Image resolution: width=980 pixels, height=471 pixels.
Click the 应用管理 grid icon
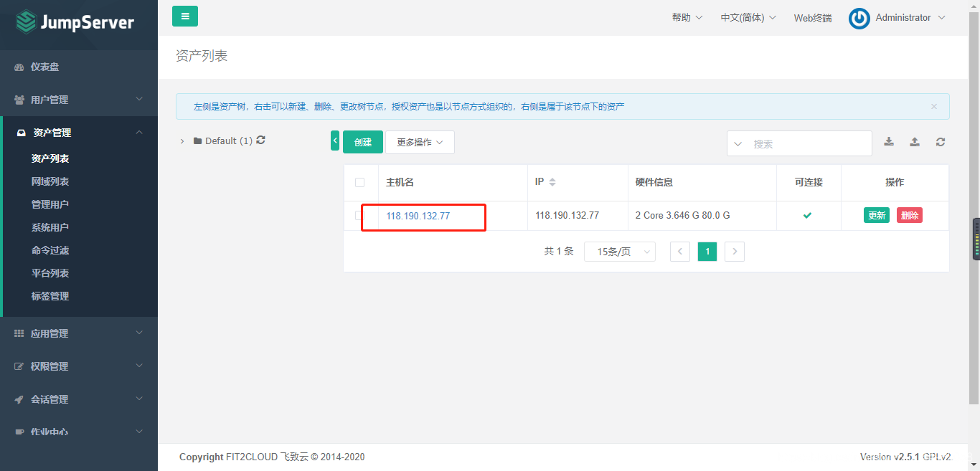(19, 333)
